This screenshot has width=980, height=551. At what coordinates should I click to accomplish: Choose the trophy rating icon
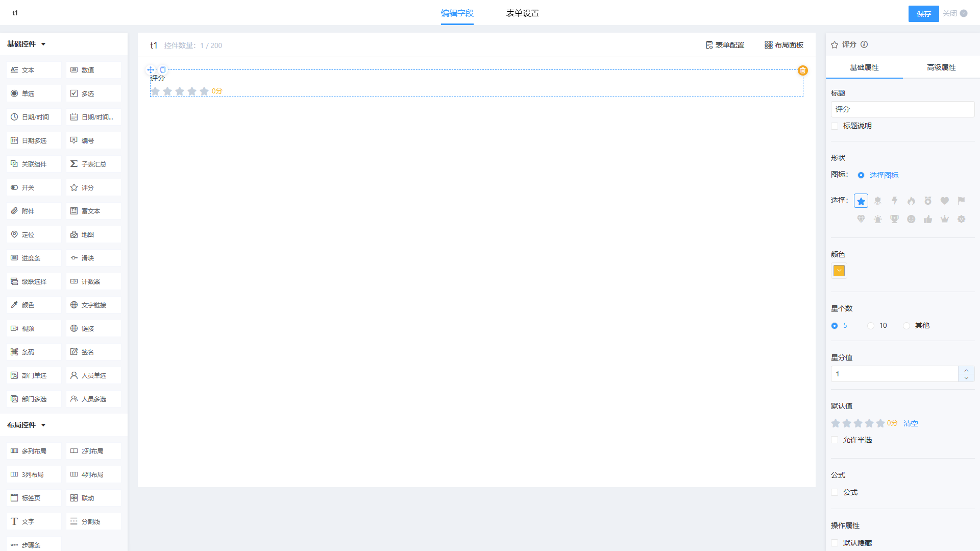coord(894,219)
